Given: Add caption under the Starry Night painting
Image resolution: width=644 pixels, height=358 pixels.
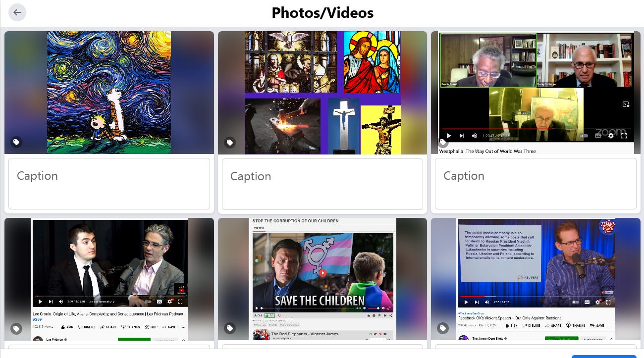Looking at the screenshot, I should click(x=109, y=184).
